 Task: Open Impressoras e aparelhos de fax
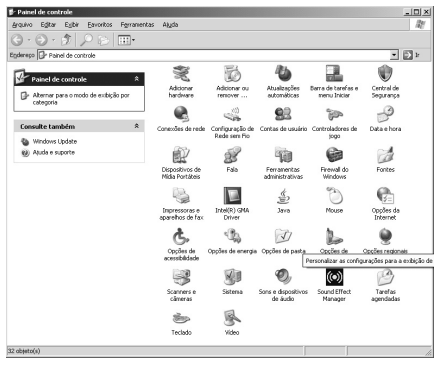tap(181, 196)
